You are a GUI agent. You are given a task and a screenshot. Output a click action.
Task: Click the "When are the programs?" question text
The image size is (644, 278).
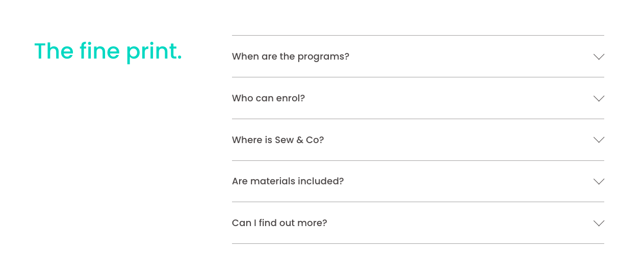[291, 57]
